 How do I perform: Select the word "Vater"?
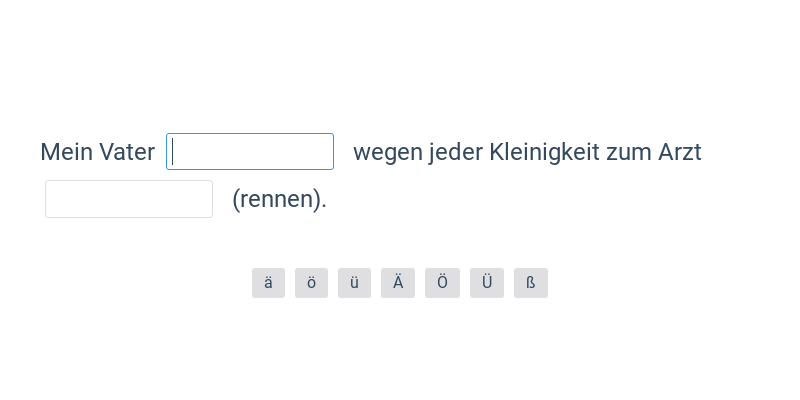tap(127, 152)
